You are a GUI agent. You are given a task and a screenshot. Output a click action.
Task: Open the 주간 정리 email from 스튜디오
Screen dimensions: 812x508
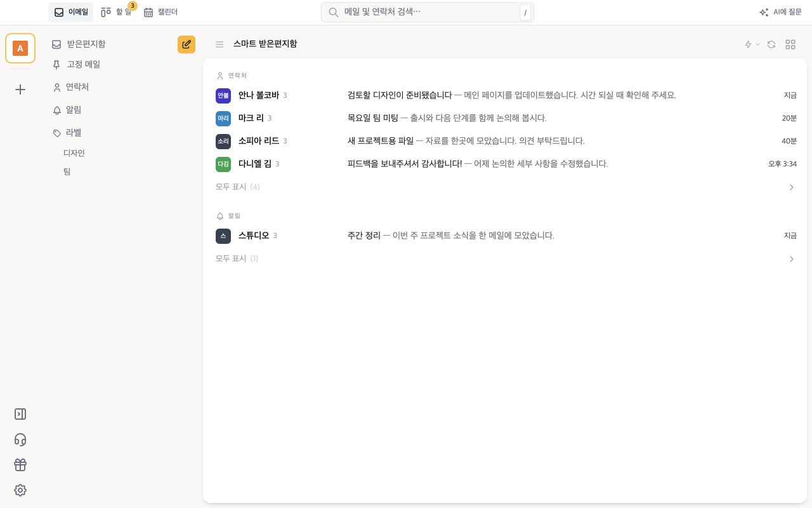(x=506, y=236)
